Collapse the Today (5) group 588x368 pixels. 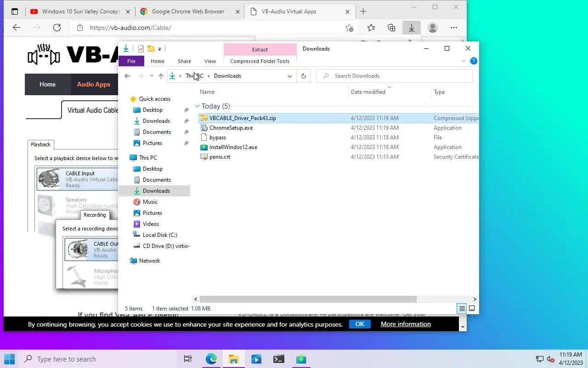[197, 106]
